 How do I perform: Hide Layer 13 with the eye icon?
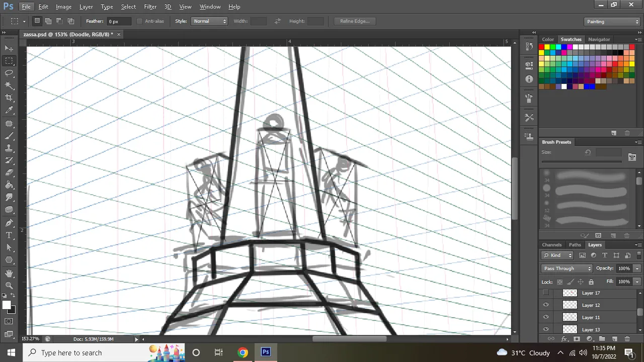click(546, 329)
